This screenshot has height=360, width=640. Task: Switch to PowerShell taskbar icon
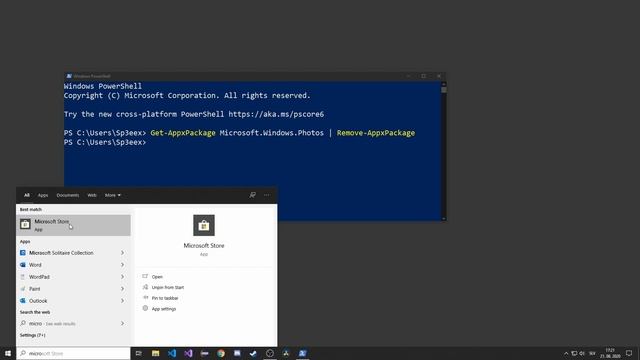coord(302,353)
